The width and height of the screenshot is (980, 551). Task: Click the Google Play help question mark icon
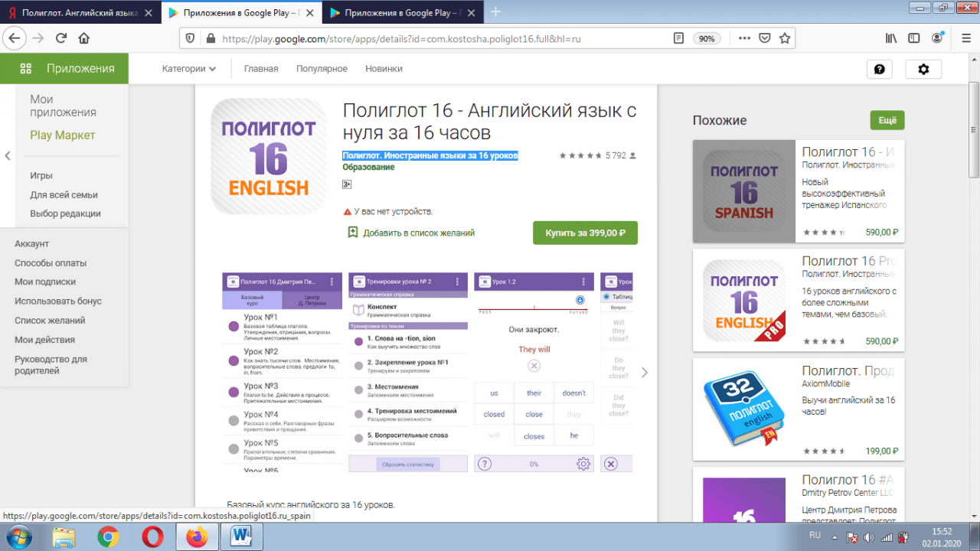[x=879, y=69]
